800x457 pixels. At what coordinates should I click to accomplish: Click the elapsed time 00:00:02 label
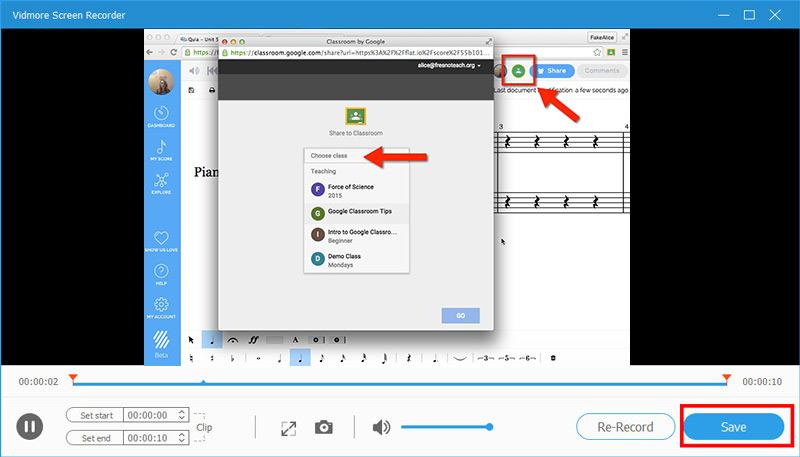click(x=38, y=382)
